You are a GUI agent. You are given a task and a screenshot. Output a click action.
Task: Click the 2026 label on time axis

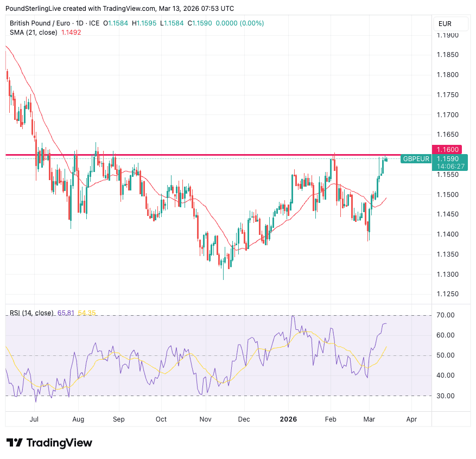tap(288, 419)
